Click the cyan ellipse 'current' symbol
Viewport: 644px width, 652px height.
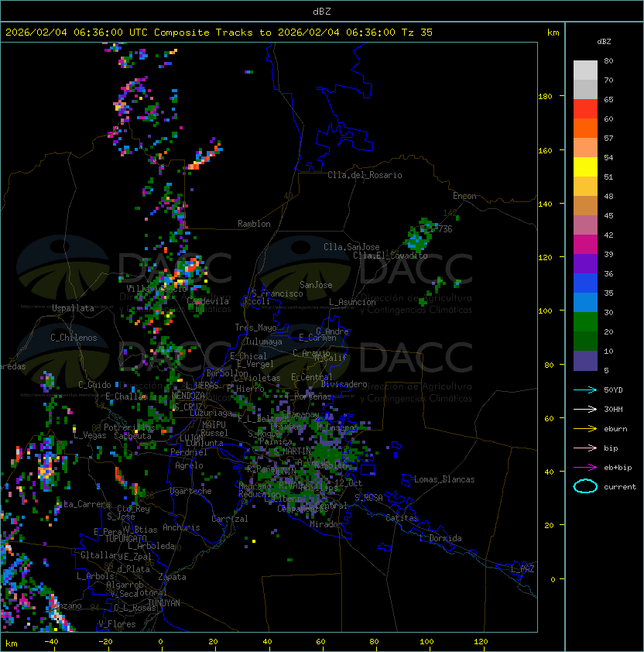pyautogui.click(x=585, y=486)
